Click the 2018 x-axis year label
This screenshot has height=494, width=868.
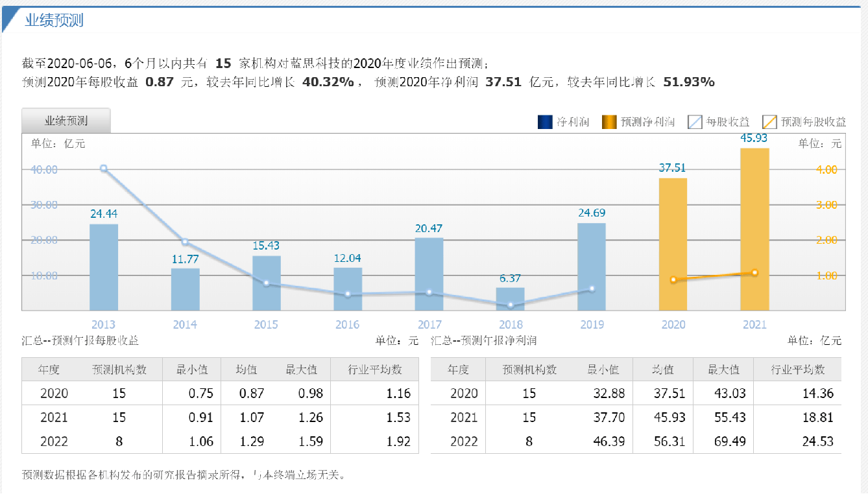(511, 324)
